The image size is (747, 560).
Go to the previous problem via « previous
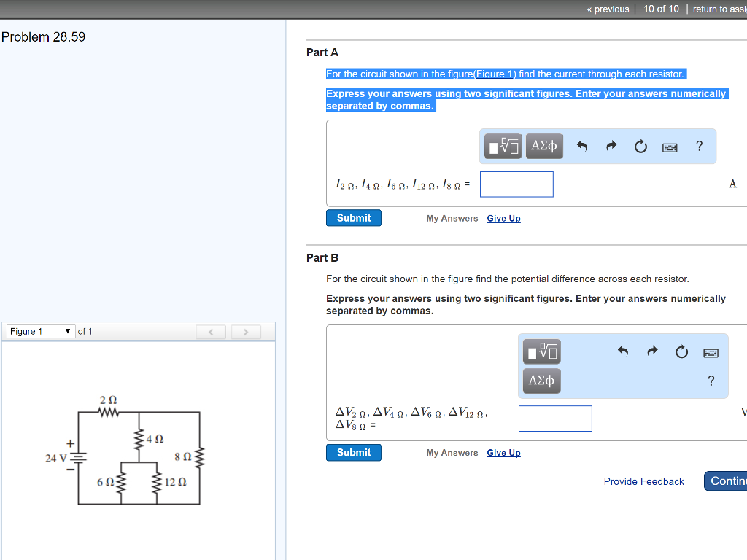pos(608,9)
